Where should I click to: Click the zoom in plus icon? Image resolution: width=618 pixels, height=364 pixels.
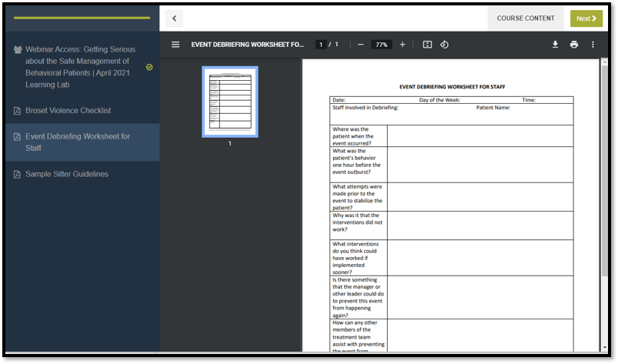point(402,45)
